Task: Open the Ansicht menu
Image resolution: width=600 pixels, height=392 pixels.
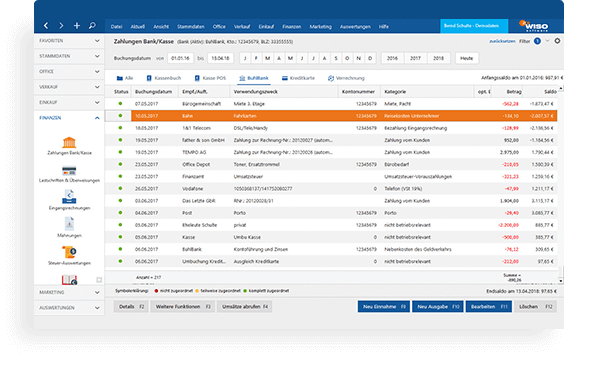Action: 161,26
